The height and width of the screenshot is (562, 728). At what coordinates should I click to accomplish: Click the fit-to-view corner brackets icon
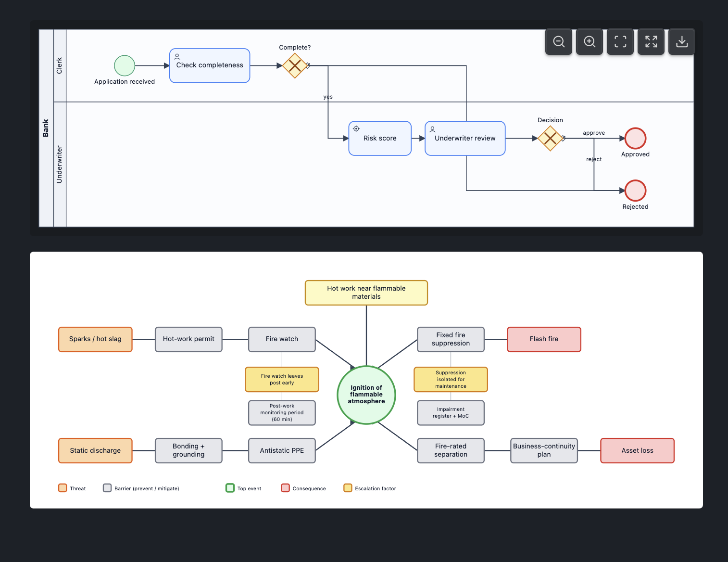coord(620,41)
